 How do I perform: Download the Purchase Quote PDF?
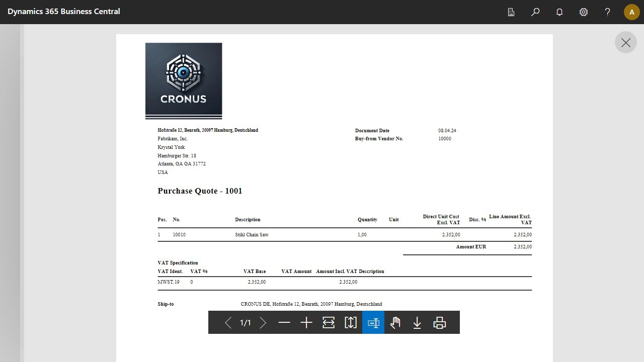(417, 322)
